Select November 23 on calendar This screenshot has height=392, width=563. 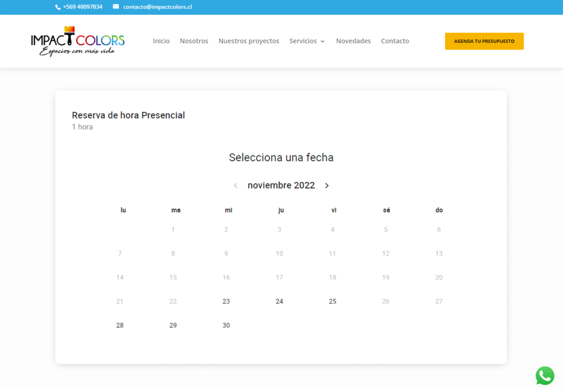click(226, 301)
